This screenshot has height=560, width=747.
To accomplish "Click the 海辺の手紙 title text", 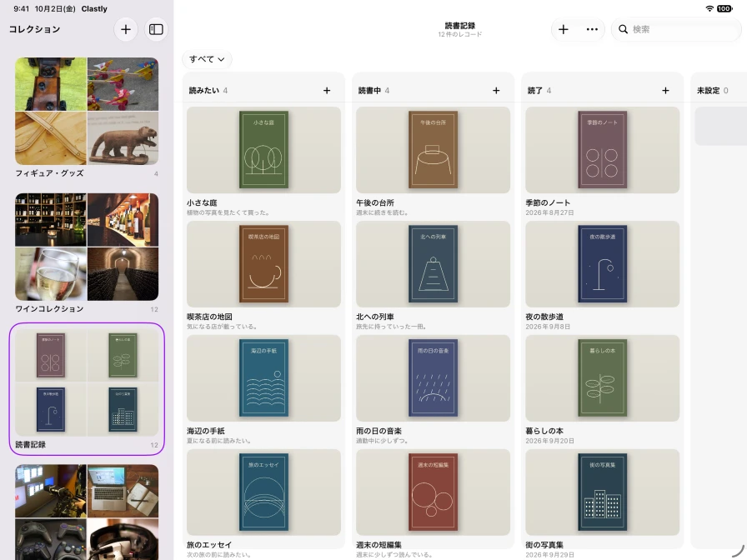I will coord(206,431).
